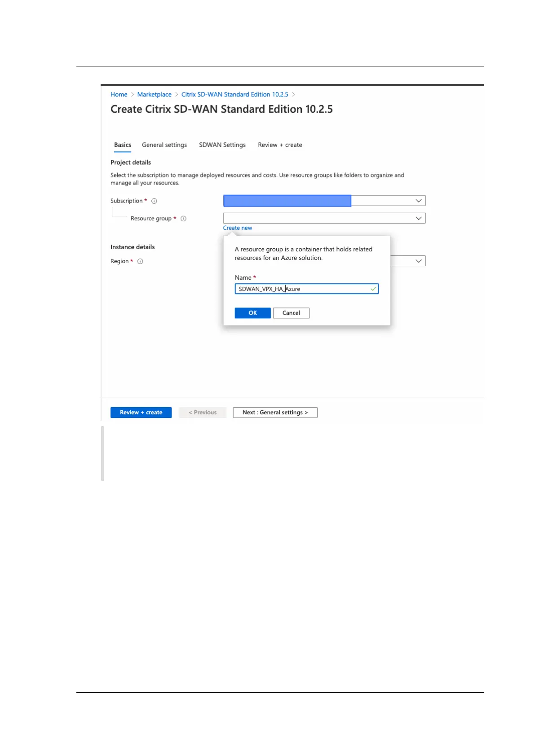
Task: Go to the Review + create tab
Action: point(280,145)
